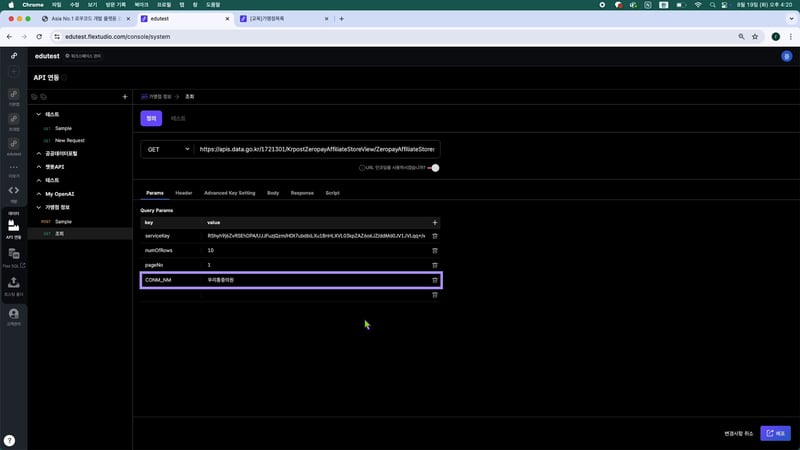Image resolution: width=800 pixels, height=450 pixels.
Task: Delete the CONM_NM parameter row
Action: pyautogui.click(x=434, y=280)
